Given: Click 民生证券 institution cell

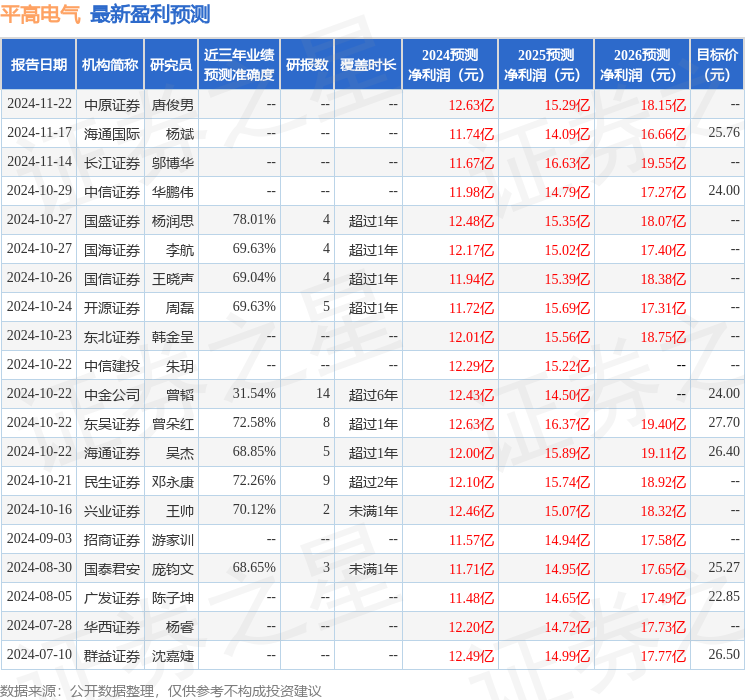Looking at the screenshot, I should pyautogui.click(x=112, y=481).
